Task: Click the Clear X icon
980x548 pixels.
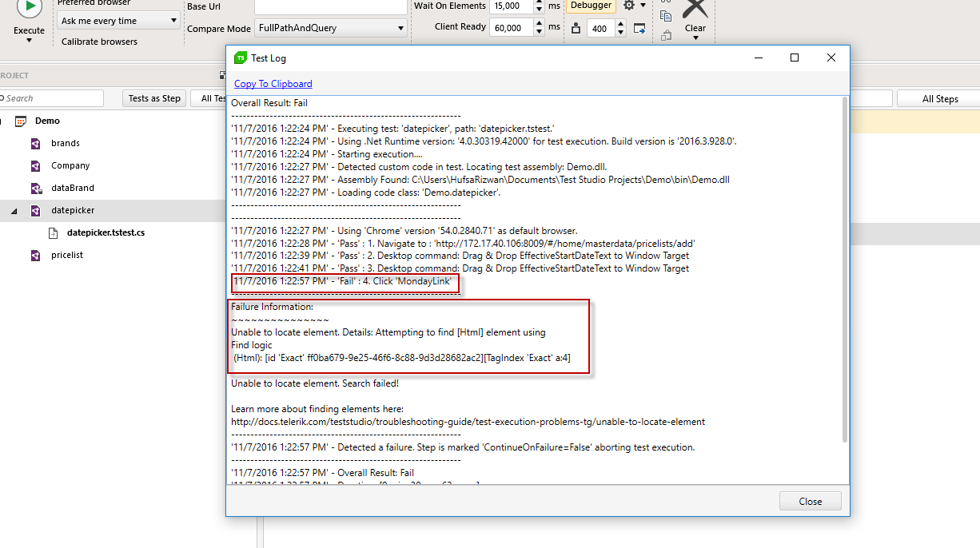Action: pos(695,8)
